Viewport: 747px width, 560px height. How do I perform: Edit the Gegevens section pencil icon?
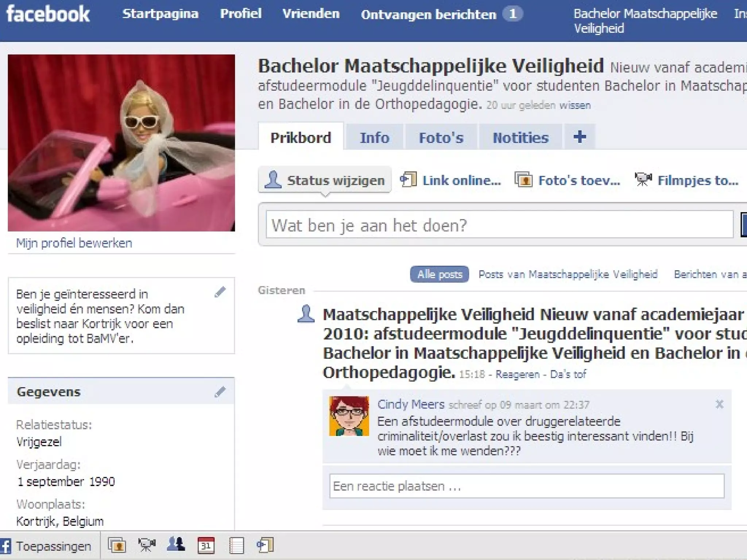[220, 392]
